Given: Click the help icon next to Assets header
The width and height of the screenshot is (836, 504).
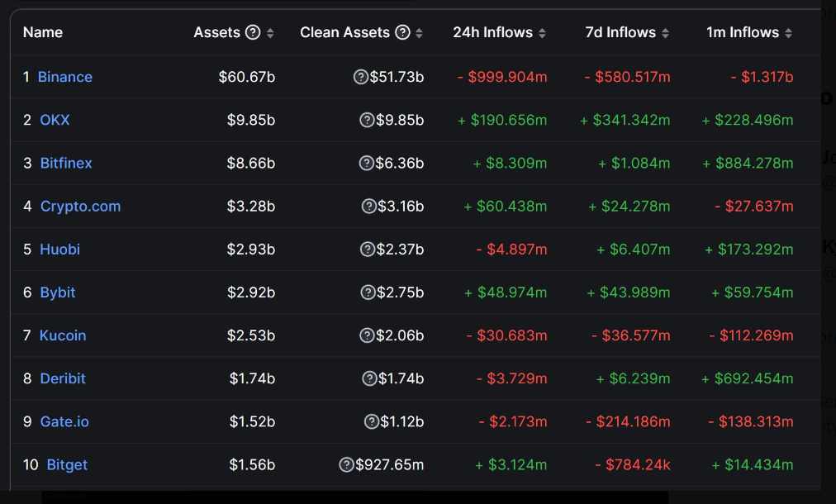Looking at the screenshot, I should (x=253, y=32).
